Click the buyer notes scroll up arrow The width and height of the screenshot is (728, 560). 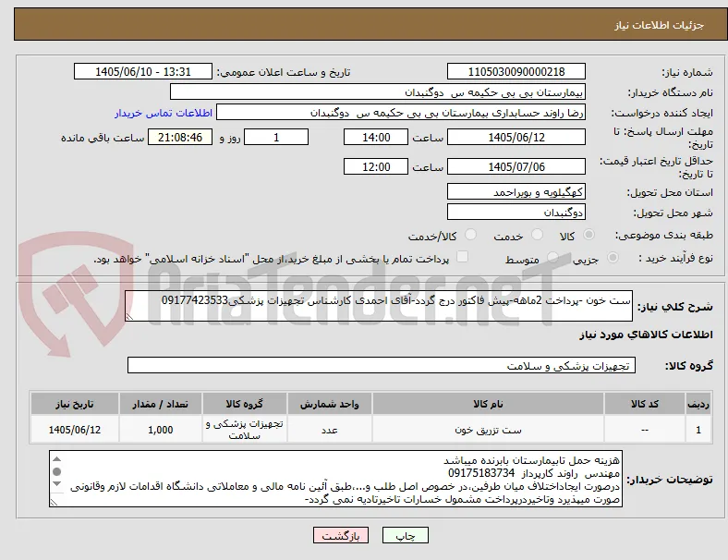point(56,459)
